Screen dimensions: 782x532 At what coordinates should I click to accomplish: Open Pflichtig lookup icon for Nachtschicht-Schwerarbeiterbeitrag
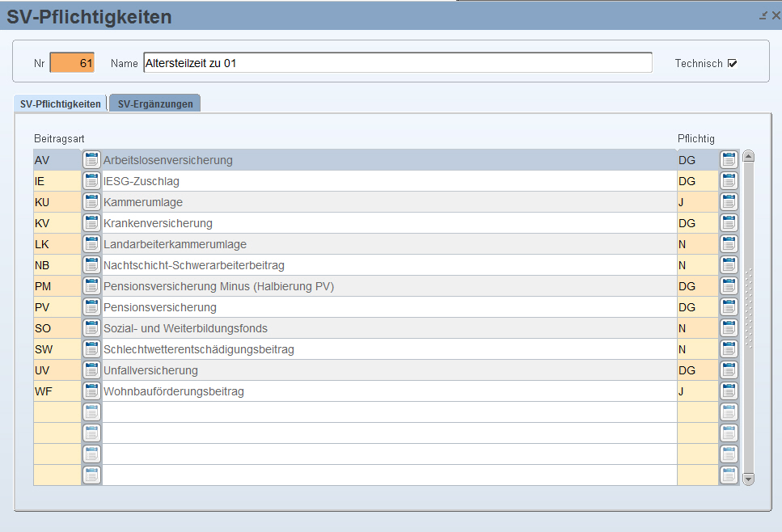[x=729, y=264]
